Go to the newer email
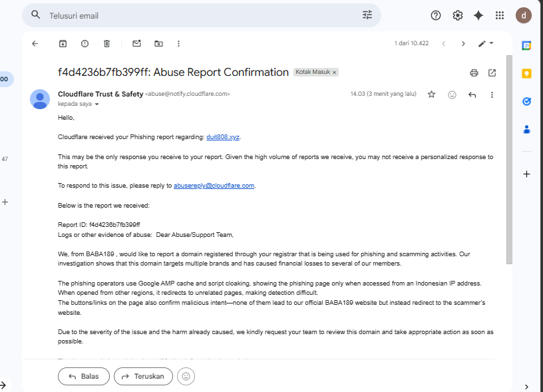Viewport: 543px width, 392px height. tap(444, 44)
